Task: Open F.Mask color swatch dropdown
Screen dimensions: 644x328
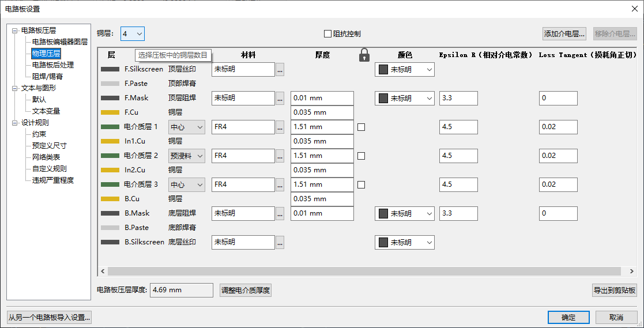Action: (x=405, y=99)
